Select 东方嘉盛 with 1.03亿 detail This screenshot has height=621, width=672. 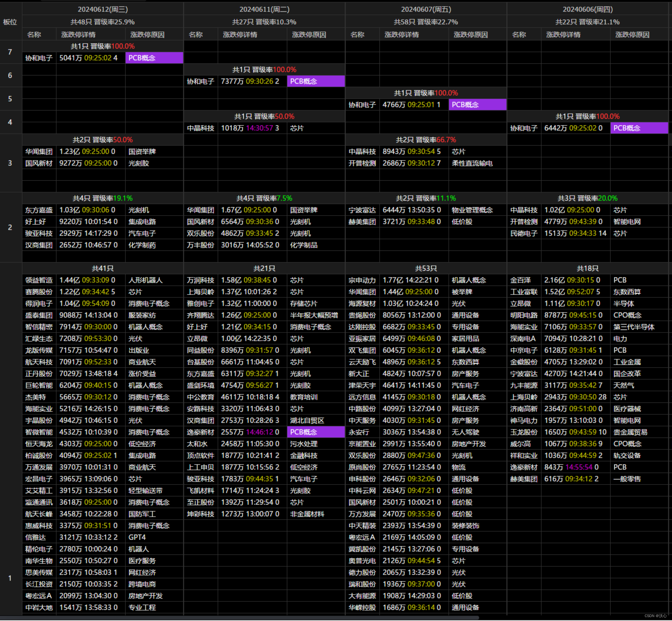click(x=39, y=210)
